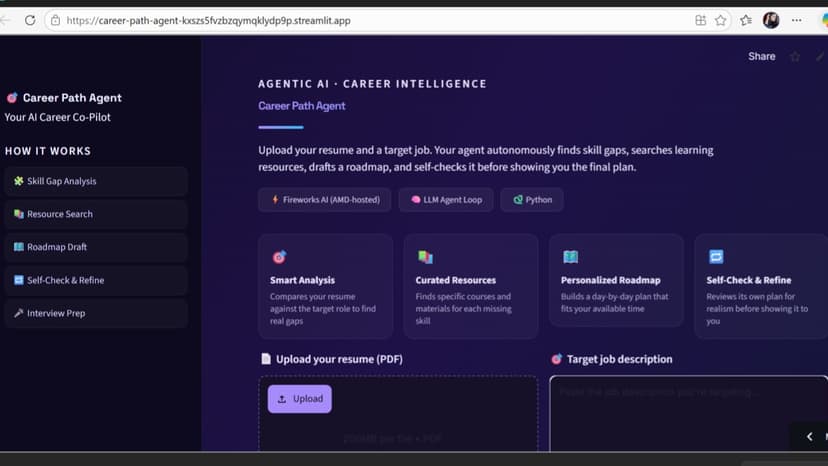The image size is (828, 466).
Task: Open the browser apps grid icon
Action: [x=700, y=21]
